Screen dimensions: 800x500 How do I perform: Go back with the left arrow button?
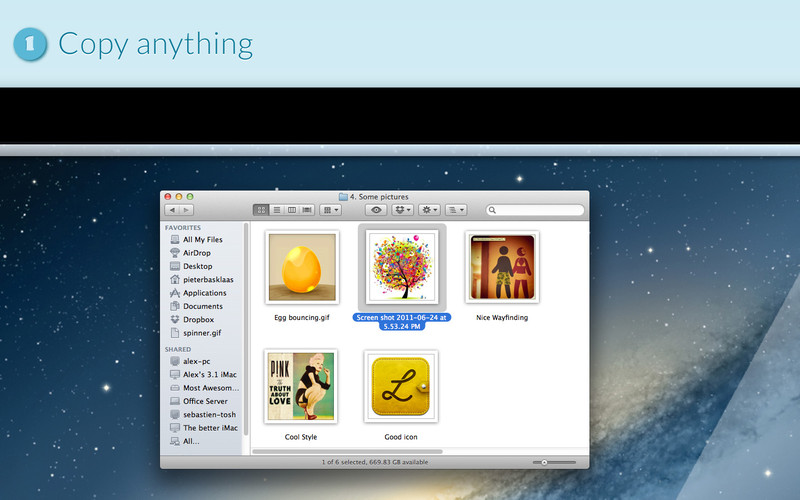[x=172, y=210]
